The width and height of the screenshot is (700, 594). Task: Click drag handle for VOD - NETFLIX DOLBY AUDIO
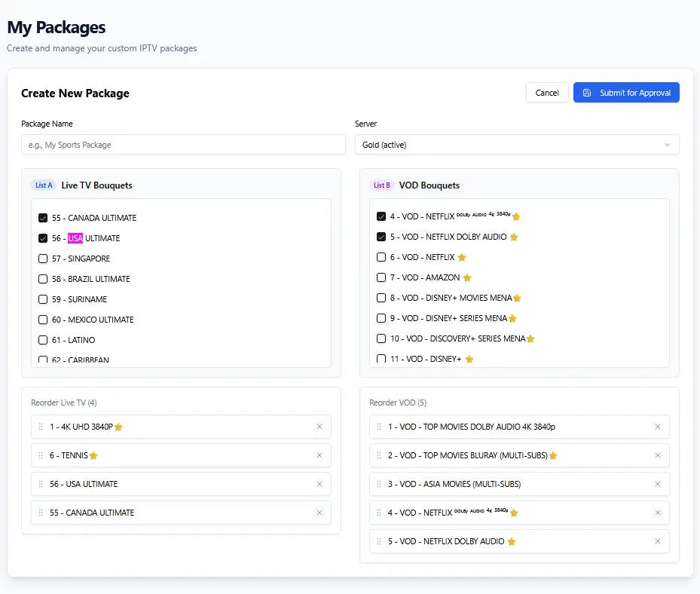[x=379, y=541]
